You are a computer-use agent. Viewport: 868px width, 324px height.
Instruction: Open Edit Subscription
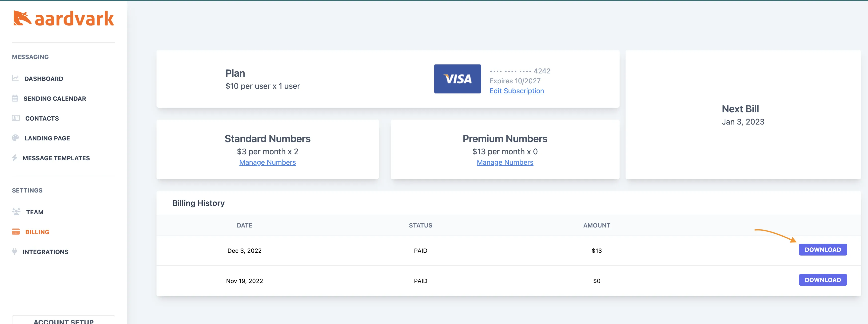tap(516, 91)
